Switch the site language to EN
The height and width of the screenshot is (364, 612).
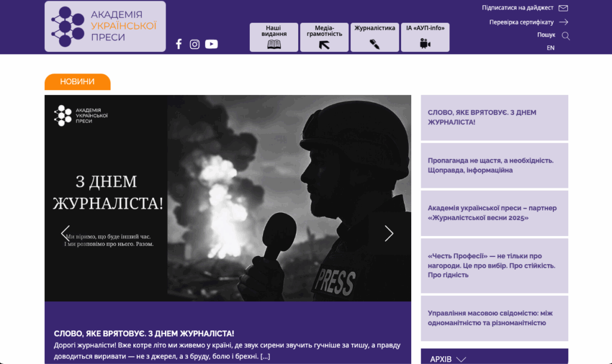(550, 48)
